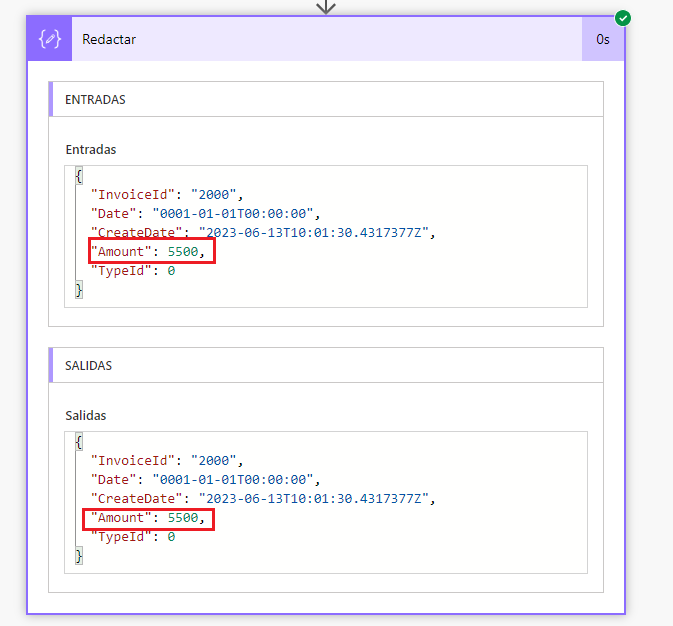Click the 0s duration label
This screenshot has height=626, width=673.
pyautogui.click(x=603, y=40)
